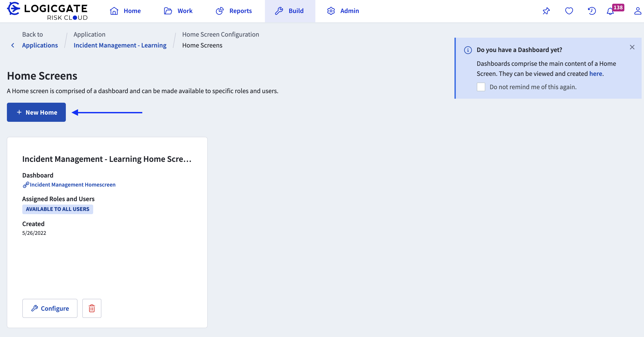
Task: Delete home screen with trash icon
Action: click(x=92, y=308)
